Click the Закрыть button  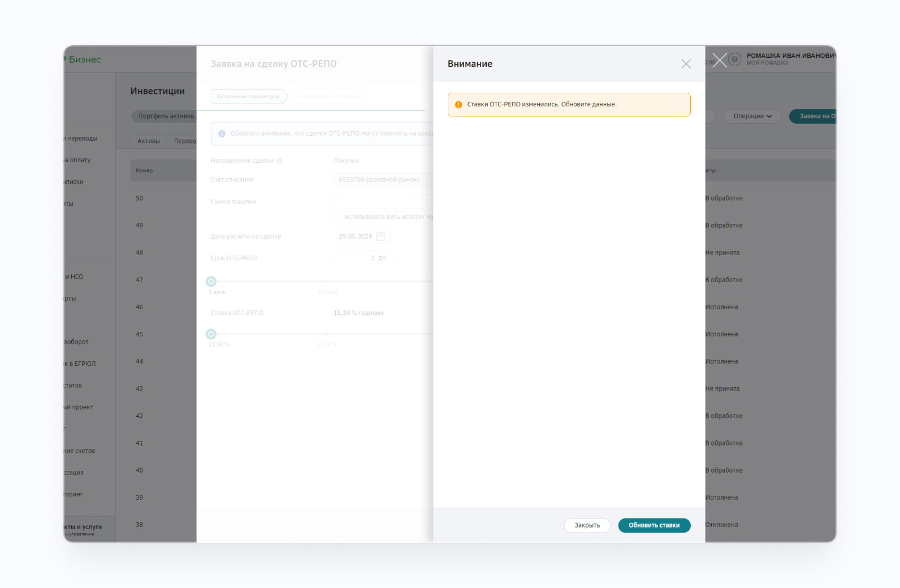pyautogui.click(x=587, y=525)
